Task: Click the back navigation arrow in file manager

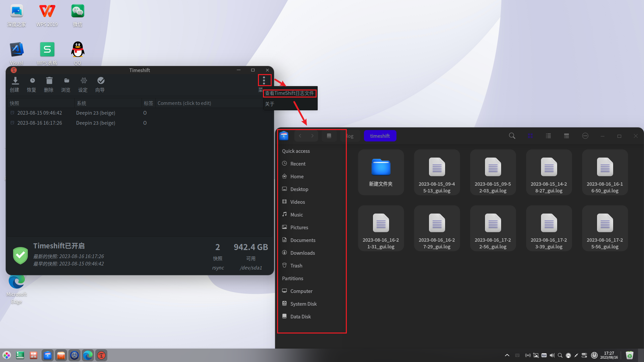Action: (x=300, y=136)
